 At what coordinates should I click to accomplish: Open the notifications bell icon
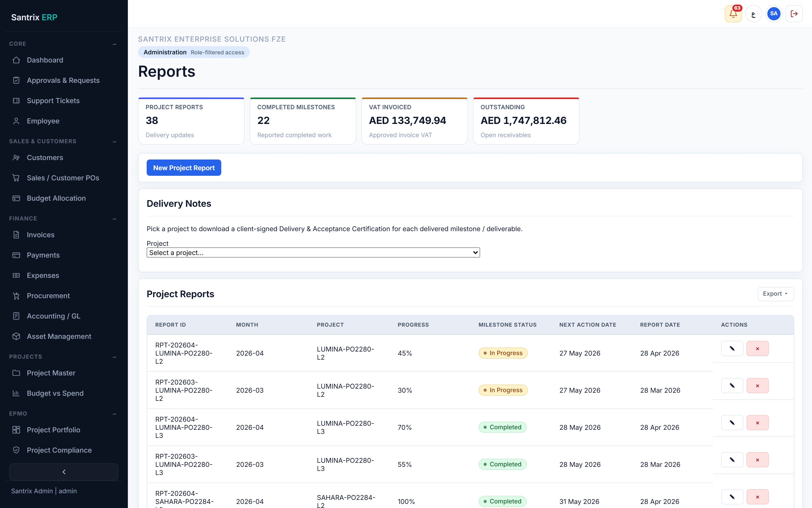tap(733, 14)
